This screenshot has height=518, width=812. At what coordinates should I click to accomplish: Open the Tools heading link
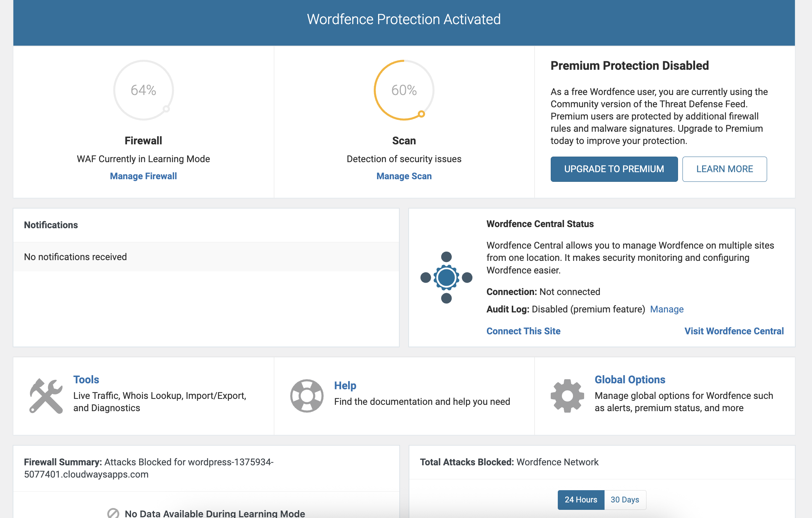[x=86, y=380]
